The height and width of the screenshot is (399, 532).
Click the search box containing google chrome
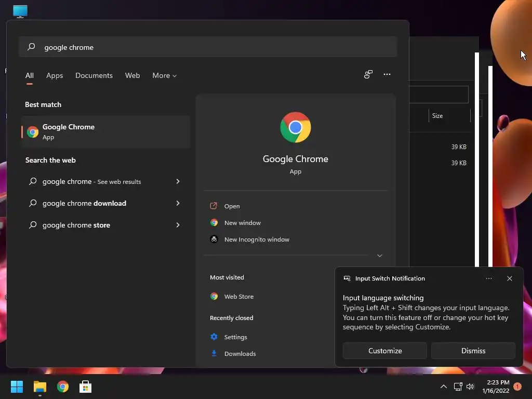click(x=208, y=47)
